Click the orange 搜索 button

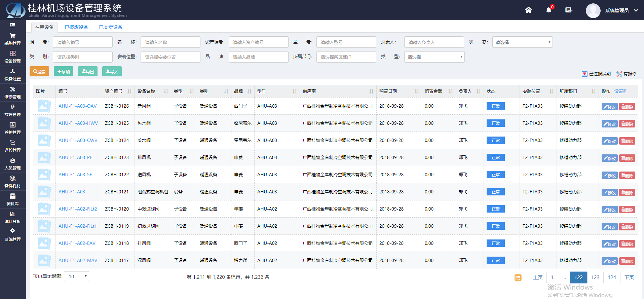39,72
